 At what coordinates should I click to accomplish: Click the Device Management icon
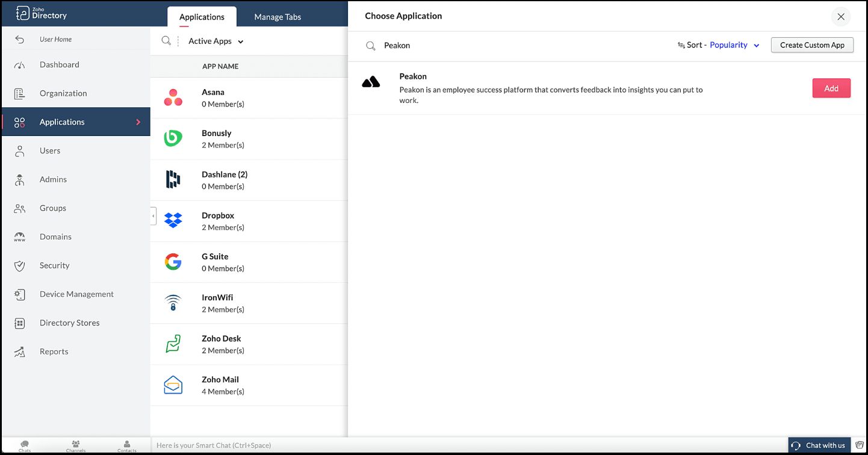tap(20, 294)
